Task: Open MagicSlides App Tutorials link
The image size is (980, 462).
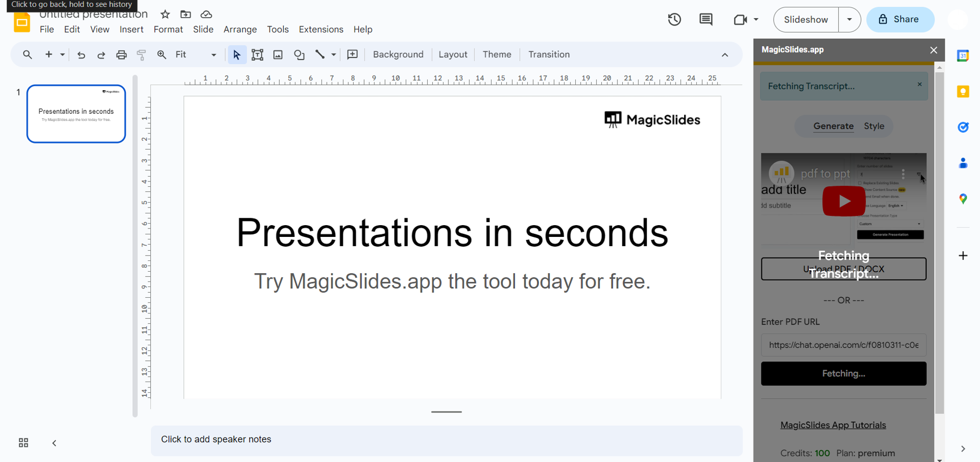Action: pos(833,425)
